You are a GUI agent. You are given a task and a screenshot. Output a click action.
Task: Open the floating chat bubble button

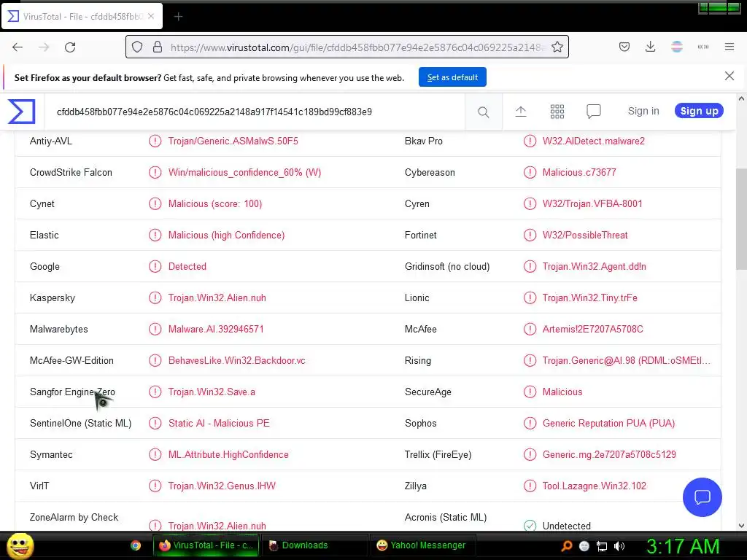pos(703,497)
